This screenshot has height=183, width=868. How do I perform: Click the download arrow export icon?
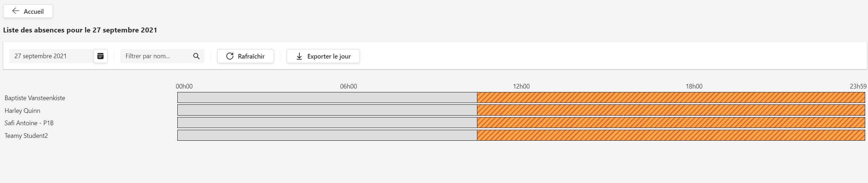(299, 56)
